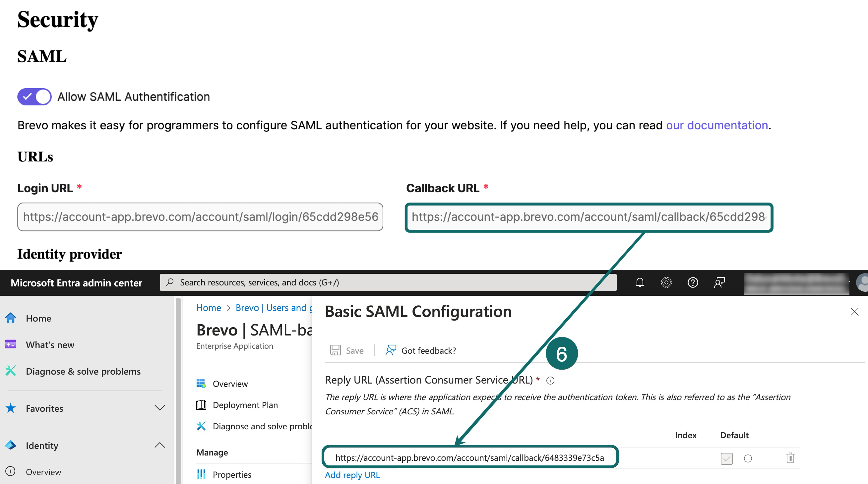Collapse the Identity section in the sidebar
This screenshot has width=868, height=484.
pos(160,445)
